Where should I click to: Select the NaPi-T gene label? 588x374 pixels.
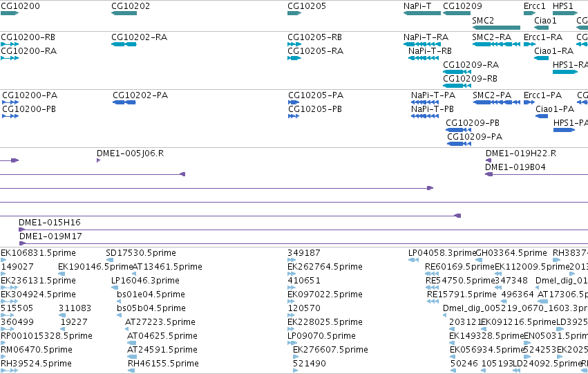click(x=417, y=6)
